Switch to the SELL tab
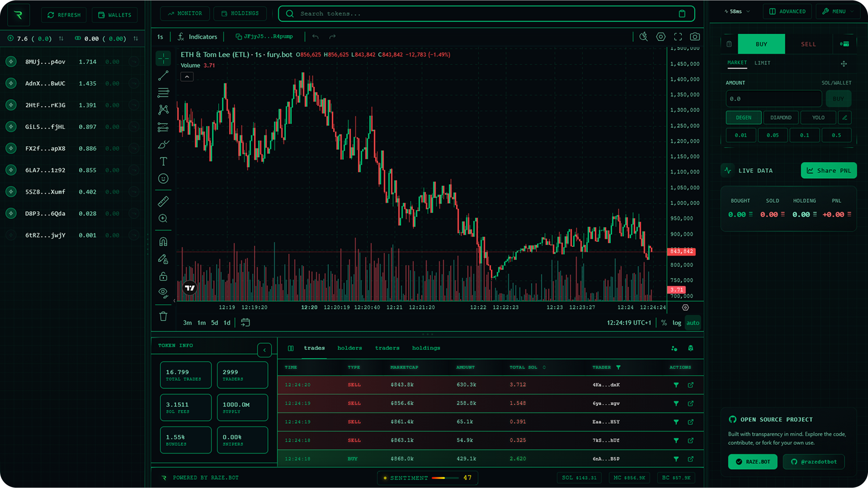The width and height of the screenshot is (868, 488). coord(808,44)
